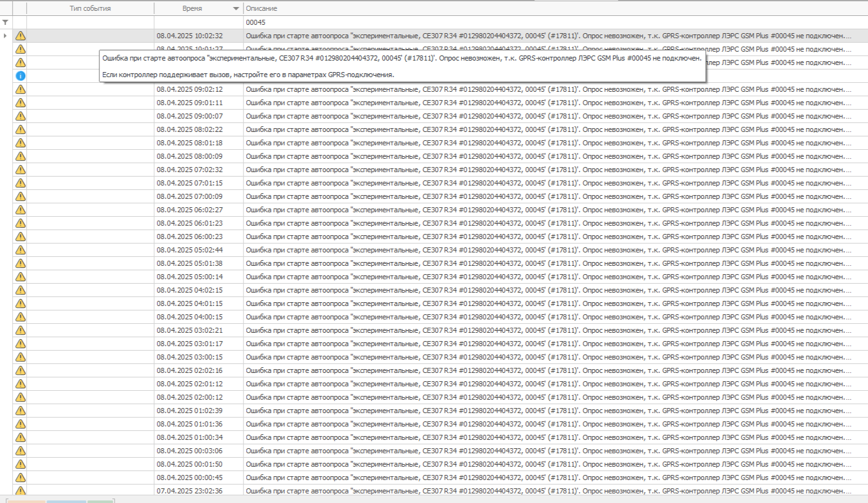868x503 pixels.
Task: Click warning icon of the 08.04.2025 03:01:17 row
Action: click(20, 344)
